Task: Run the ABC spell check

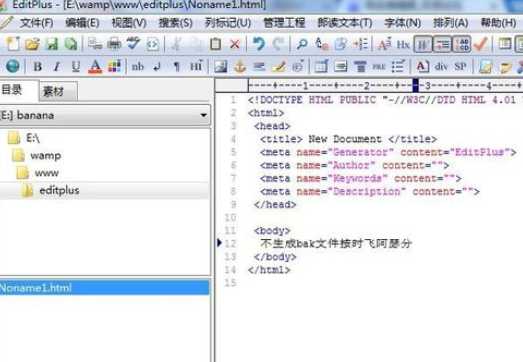Action: coord(133,44)
